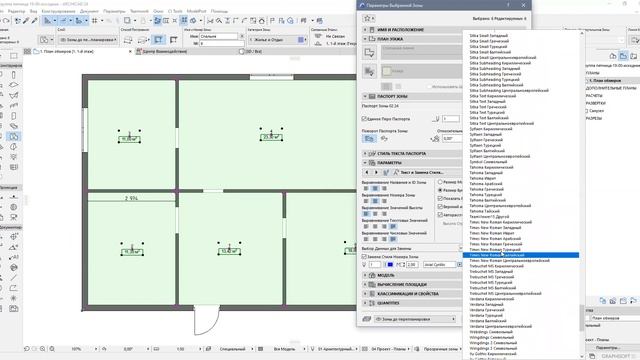
Task: Select font 'Trebuchet MS Кириллический'
Action: pos(496,266)
